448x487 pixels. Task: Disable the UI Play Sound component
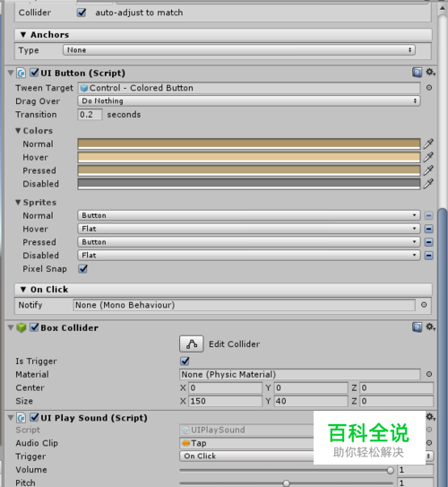pos(34,417)
